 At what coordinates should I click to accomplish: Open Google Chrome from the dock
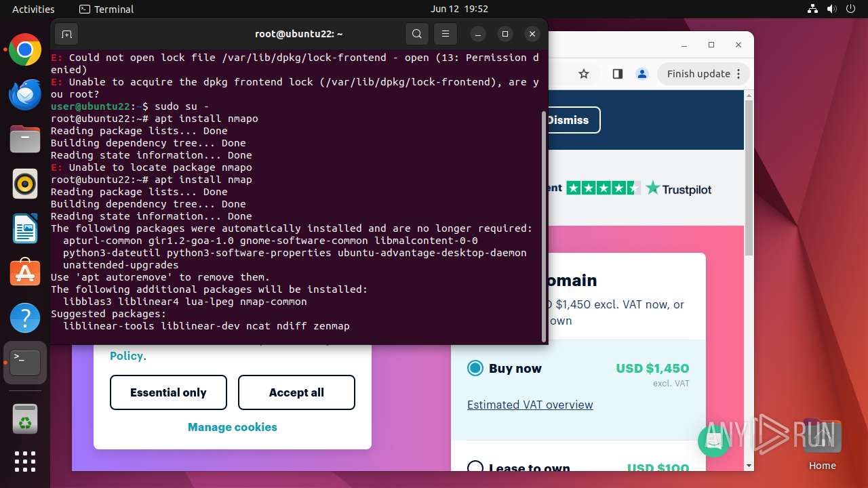pyautogui.click(x=25, y=49)
